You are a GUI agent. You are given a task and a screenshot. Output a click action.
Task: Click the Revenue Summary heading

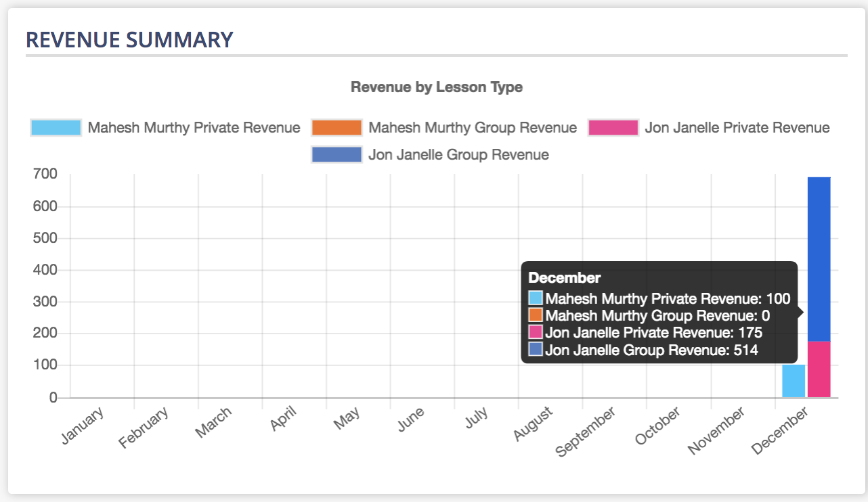tap(129, 40)
